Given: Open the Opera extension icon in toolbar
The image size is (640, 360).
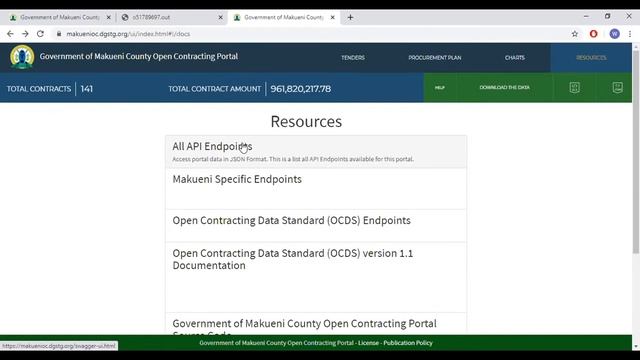Looking at the screenshot, I should pos(593,34).
